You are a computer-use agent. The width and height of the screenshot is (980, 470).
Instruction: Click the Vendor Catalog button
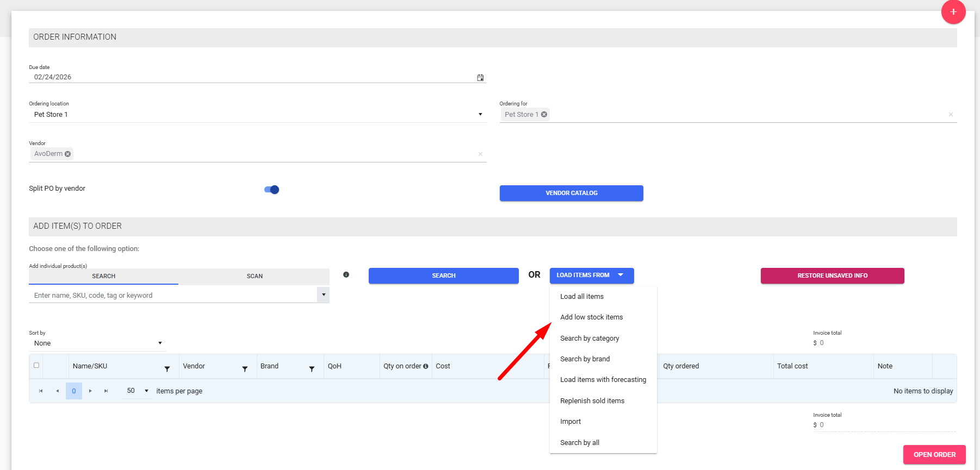point(571,193)
